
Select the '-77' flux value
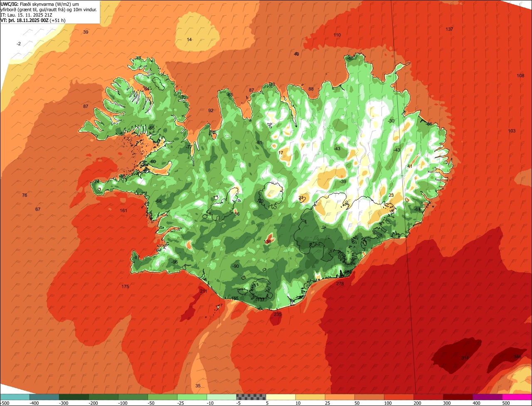pos(189,147)
